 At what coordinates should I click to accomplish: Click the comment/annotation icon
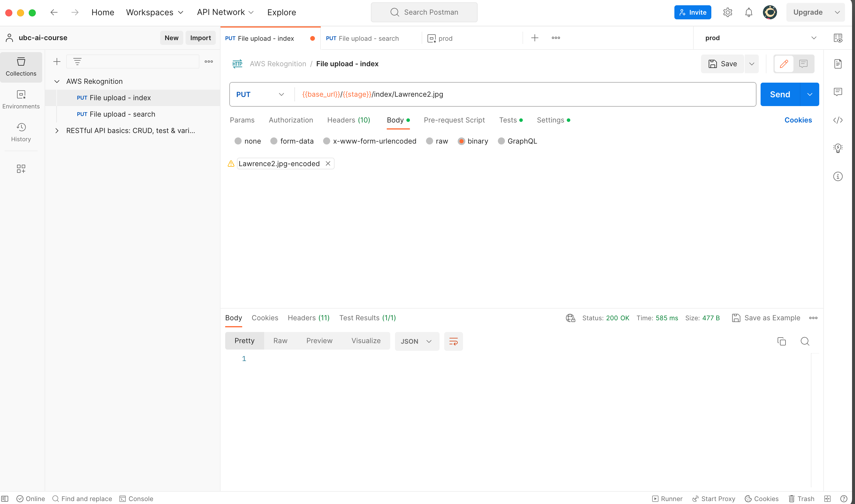pos(804,64)
